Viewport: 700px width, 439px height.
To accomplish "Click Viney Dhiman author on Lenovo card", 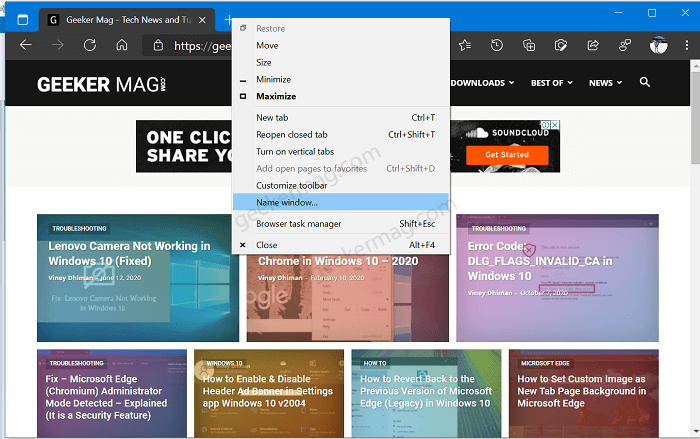I will pyautogui.click(x=71, y=278).
